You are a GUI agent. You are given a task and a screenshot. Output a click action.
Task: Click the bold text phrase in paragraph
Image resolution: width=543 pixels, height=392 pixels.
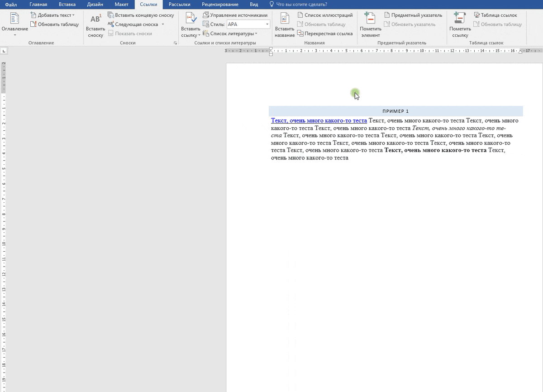coord(435,150)
